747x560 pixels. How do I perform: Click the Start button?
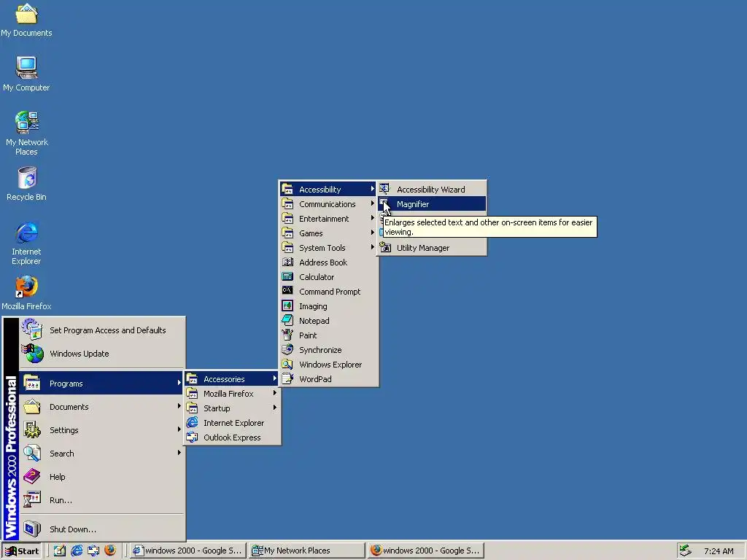pos(22,551)
